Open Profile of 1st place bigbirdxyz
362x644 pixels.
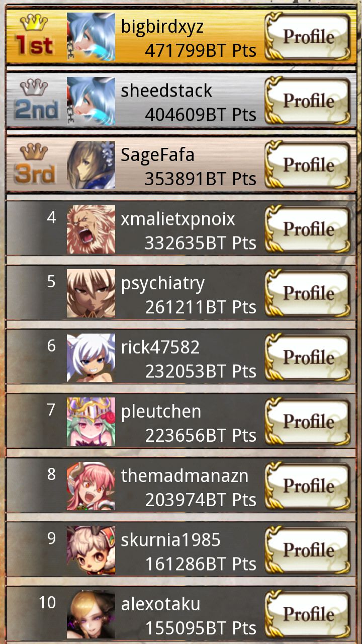308,36
